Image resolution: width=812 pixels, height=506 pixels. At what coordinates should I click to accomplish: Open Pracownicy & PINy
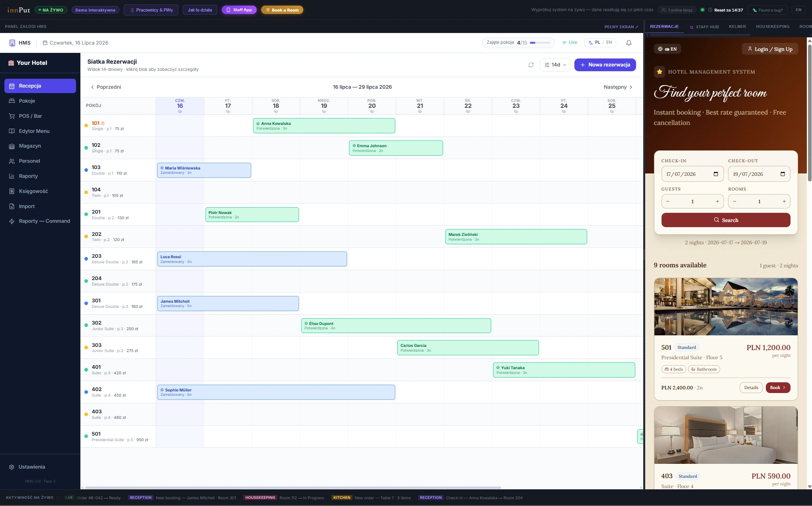pyautogui.click(x=151, y=10)
